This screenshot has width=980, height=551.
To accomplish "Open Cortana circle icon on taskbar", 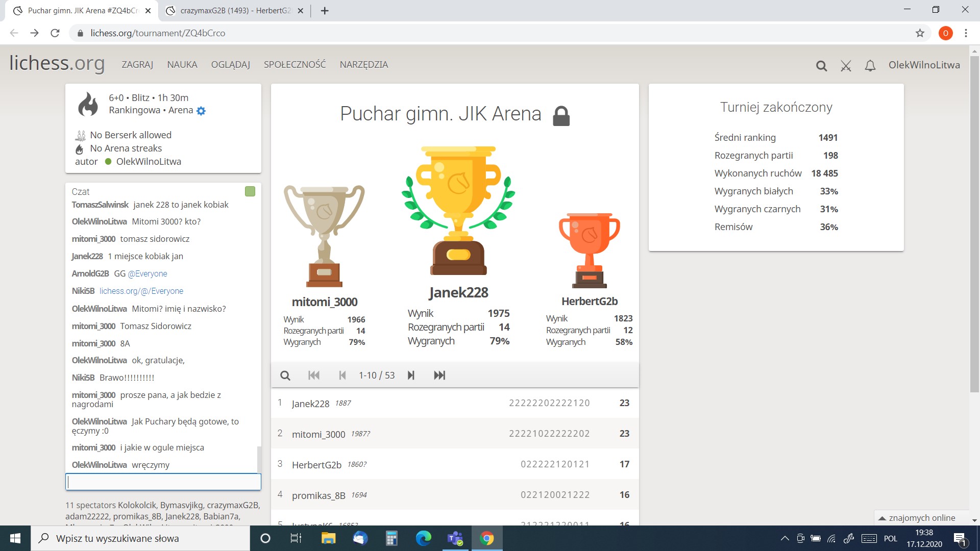I will (265, 538).
